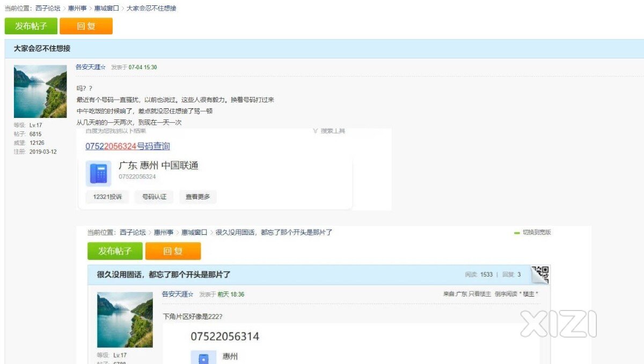Click the 楼主 floor label on the 前天 18:36 post
Viewport: 644px width, 364px height.
529,294
